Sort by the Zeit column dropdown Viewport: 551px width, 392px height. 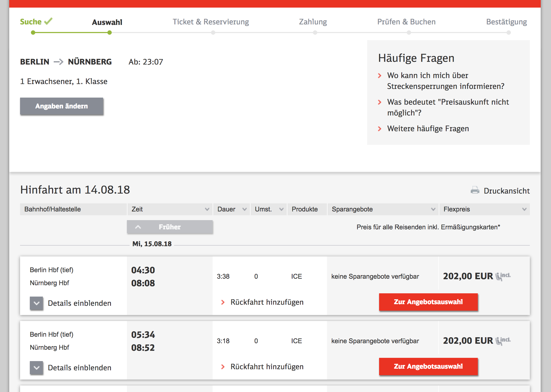click(x=207, y=209)
